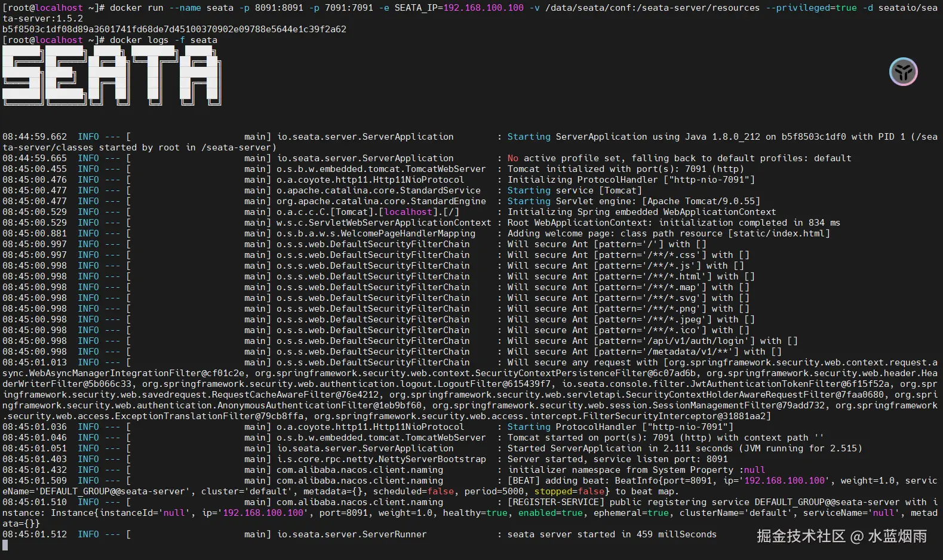Click the line securing pattern '/**/*.ico'
This screenshot has height=560, width=943.
[x=628, y=330]
